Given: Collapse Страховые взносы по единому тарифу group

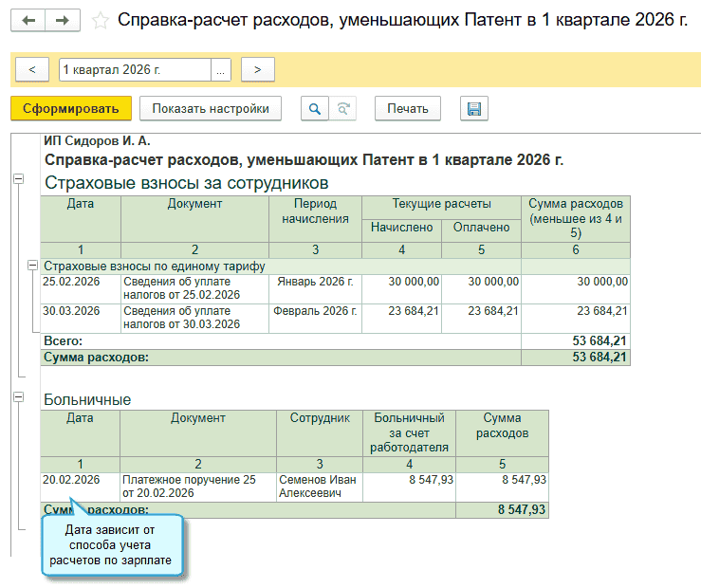Looking at the screenshot, I should [x=33, y=266].
